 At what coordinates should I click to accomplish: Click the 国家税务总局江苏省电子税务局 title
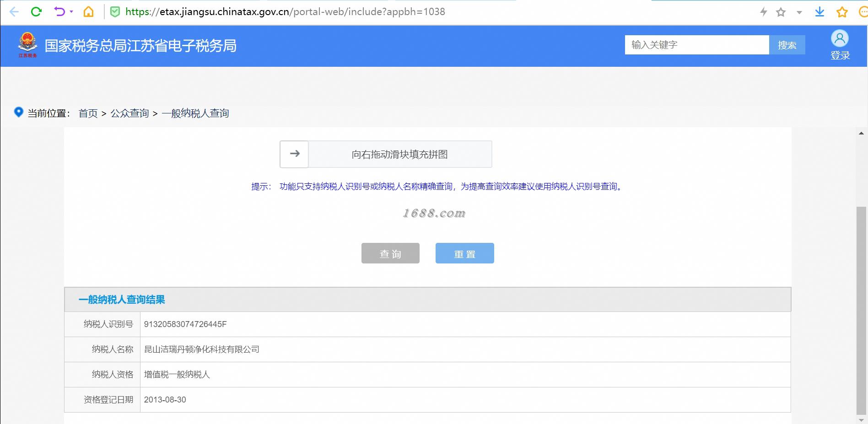coord(140,46)
